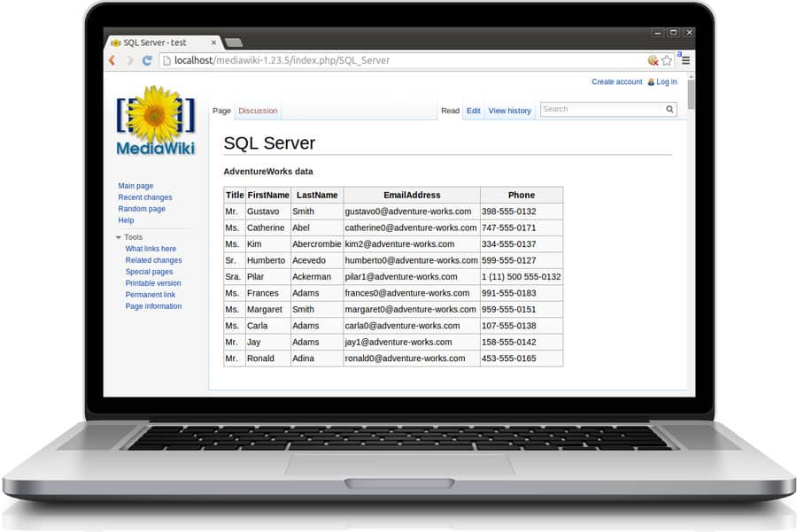
Task: Click the Create account link
Action: point(616,81)
